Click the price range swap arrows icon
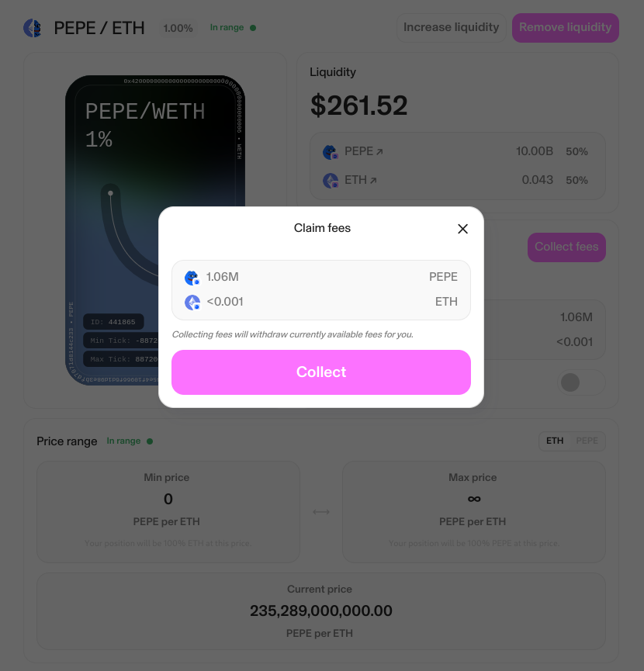The height and width of the screenshot is (671, 644). pos(321,512)
